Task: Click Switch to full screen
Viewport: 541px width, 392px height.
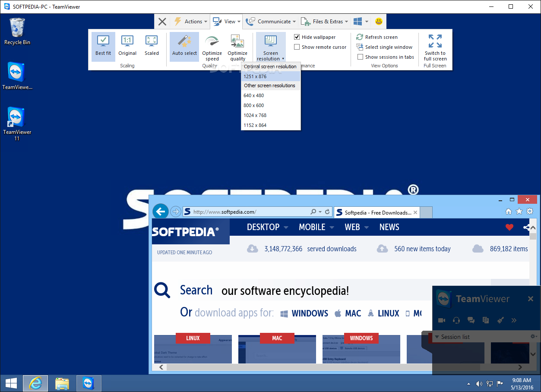Action: click(x=435, y=47)
